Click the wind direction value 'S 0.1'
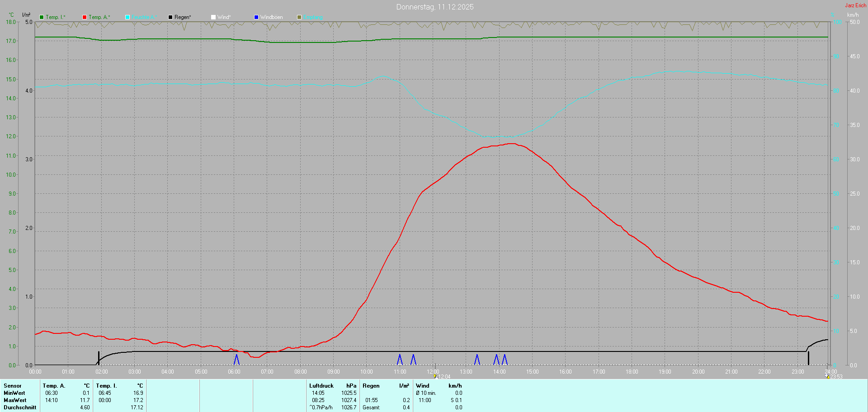 click(456, 400)
